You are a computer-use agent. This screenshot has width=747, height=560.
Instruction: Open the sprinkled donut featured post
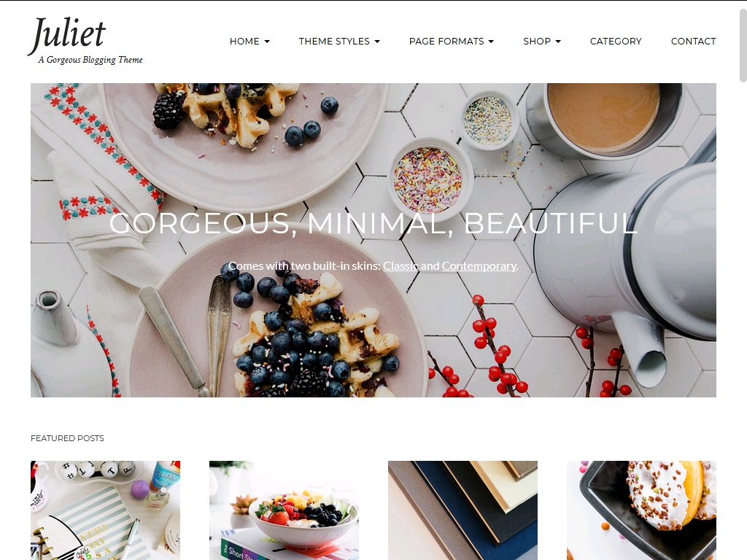pyautogui.click(x=641, y=510)
